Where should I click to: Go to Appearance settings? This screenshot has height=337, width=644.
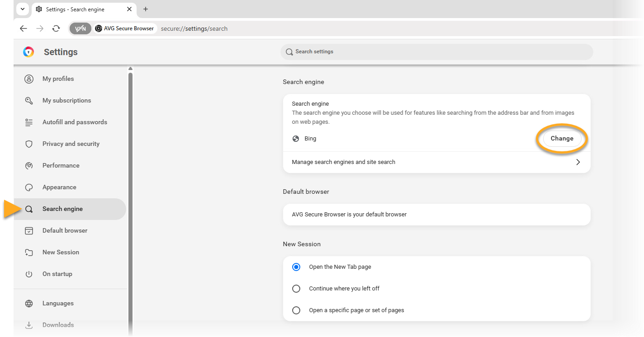click(x=59, y=187)
